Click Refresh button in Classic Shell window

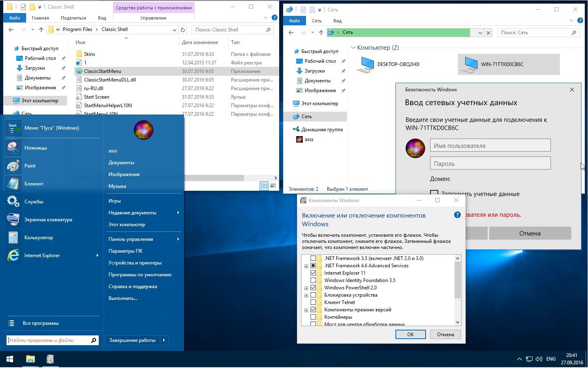(x=183, y=30)
